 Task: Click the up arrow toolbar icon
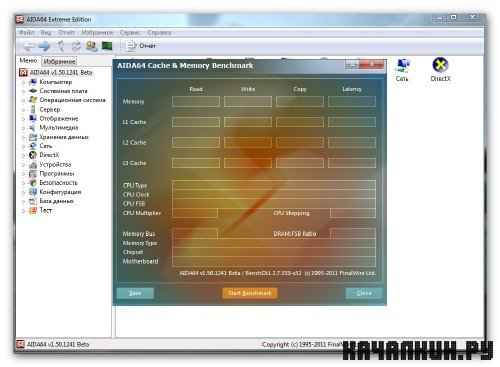tap(61, 46)
